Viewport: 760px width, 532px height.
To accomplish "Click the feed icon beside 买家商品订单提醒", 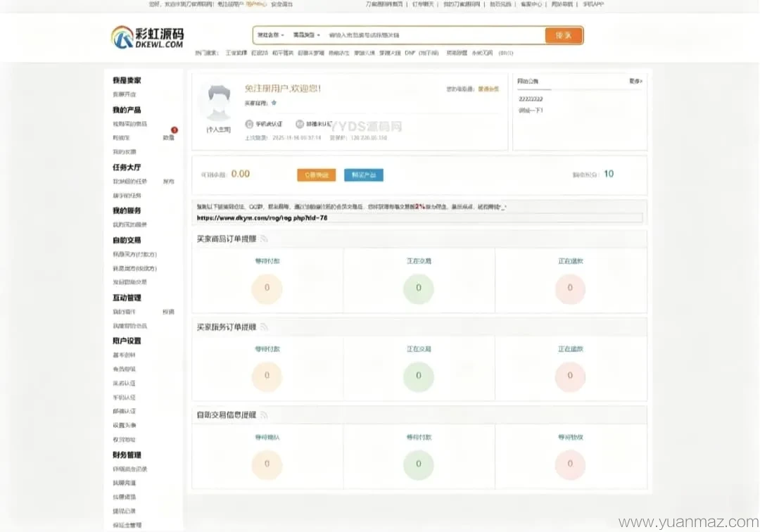I will (x=264, y=239).
